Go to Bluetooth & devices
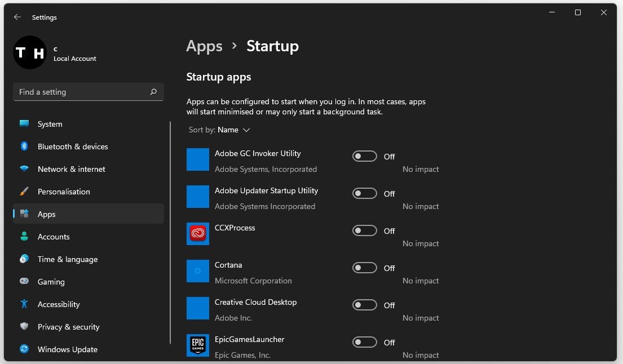Viewport: 623px width, 364px height. pyautogui.click(x=89, y=147)
